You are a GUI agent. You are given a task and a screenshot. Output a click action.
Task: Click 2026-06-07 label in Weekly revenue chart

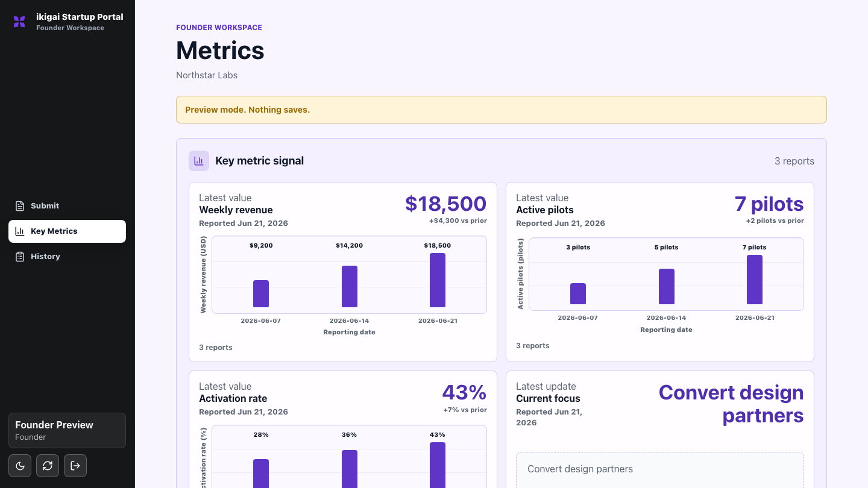261,321
